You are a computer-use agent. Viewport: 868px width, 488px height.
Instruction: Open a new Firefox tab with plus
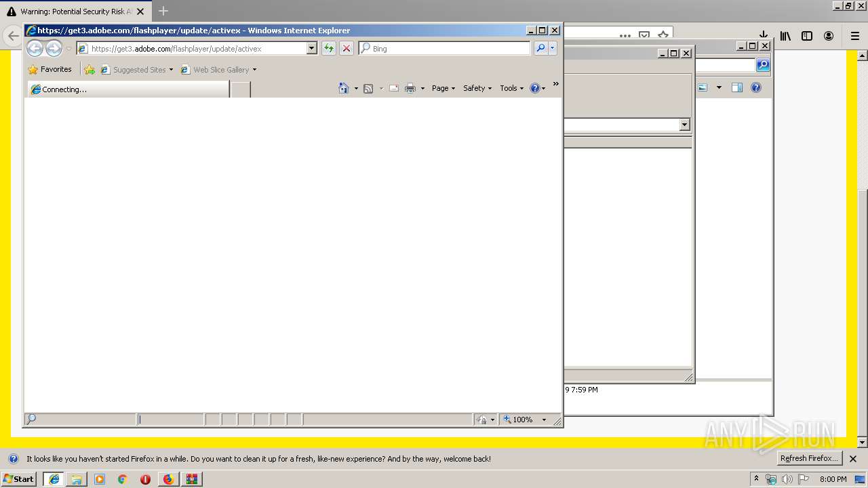pos(163,11)
